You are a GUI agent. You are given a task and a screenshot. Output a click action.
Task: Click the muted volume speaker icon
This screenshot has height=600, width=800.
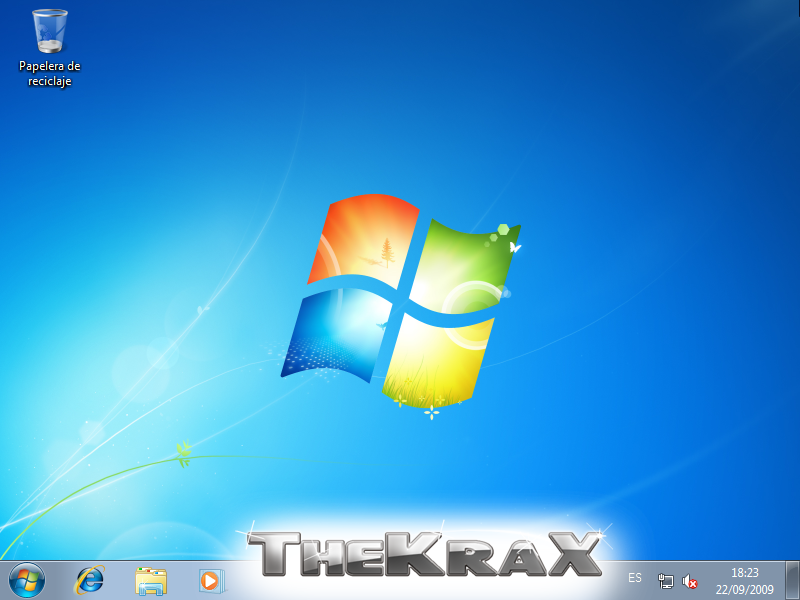[689, 581]
